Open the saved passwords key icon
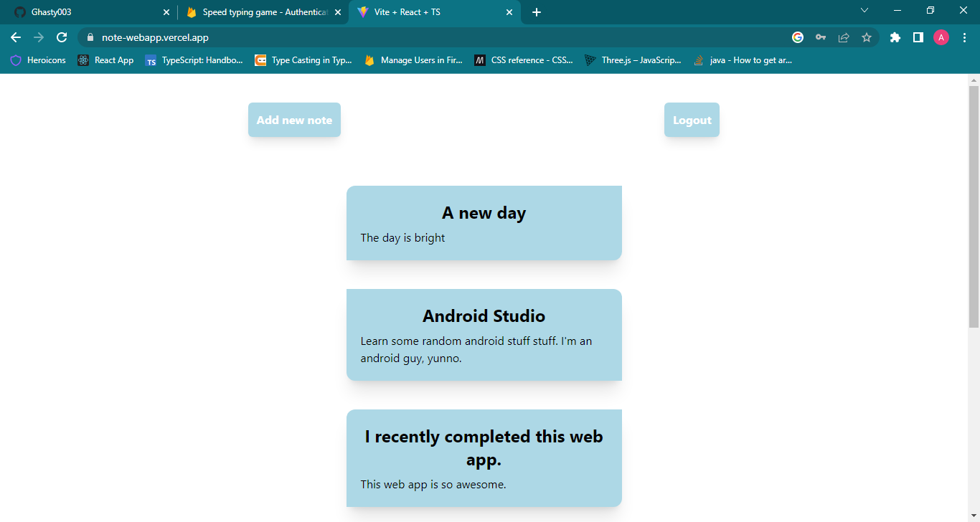The height and width of the screenshot is (522, 980). pos(821,37)
